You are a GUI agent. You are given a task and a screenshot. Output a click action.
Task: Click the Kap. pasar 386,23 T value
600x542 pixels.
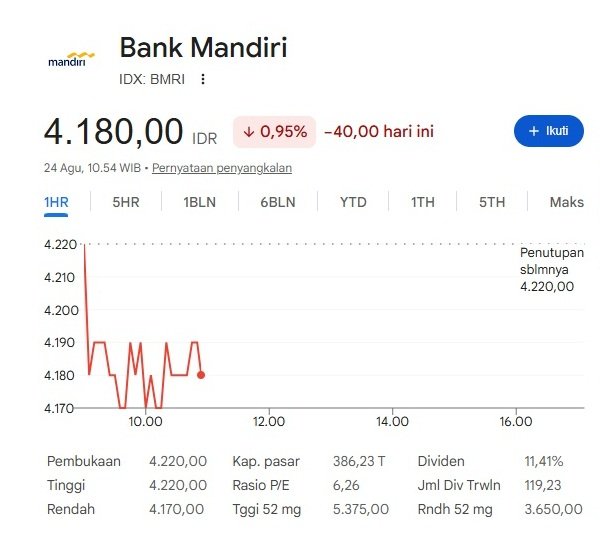pyautogui.click(x=359, y=461)
